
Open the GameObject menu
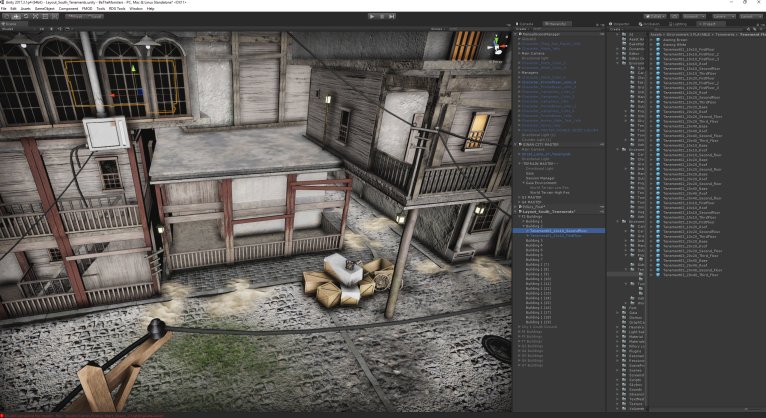pyautogui.click(x=44, y=8)
